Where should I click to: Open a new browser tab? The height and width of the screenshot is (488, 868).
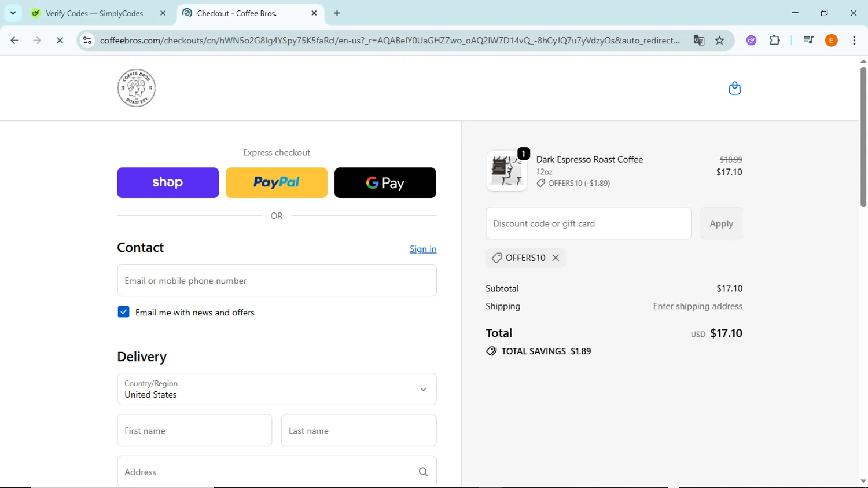[x=337, y=13]
